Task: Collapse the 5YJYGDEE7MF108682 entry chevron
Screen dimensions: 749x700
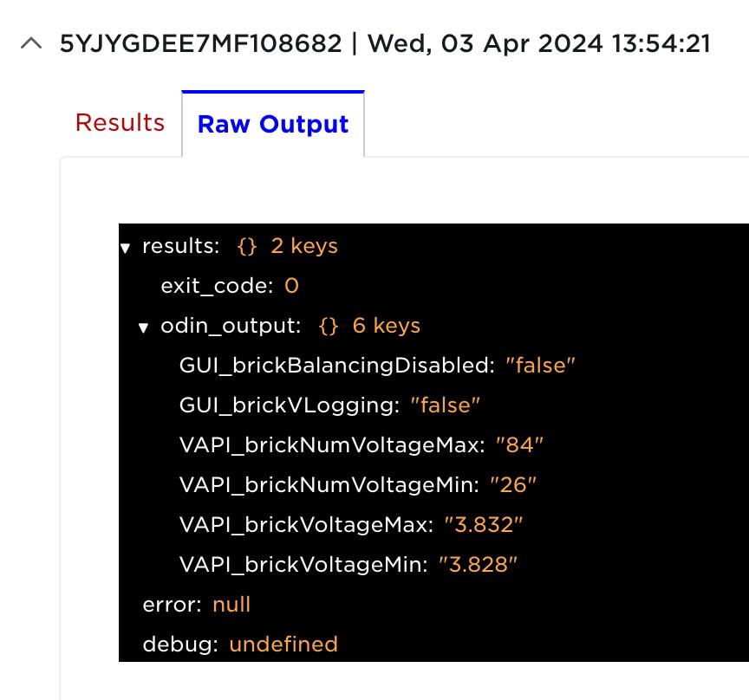Action: [31, 44]
